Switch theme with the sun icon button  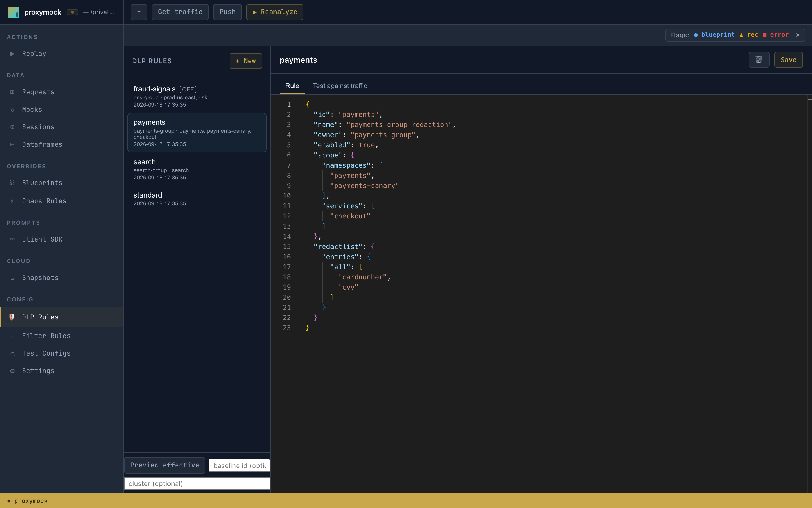tap(139, 12)
